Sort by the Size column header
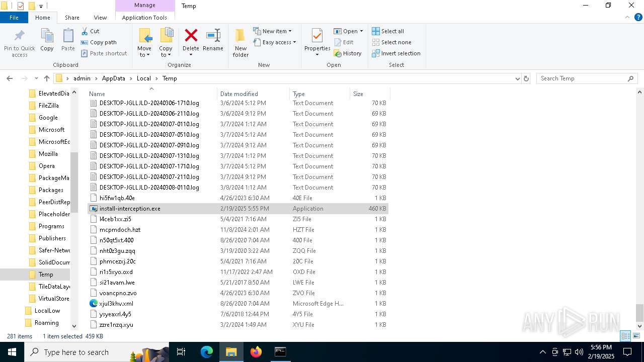Viewport: 644px width, 362px height. [369, 94]
